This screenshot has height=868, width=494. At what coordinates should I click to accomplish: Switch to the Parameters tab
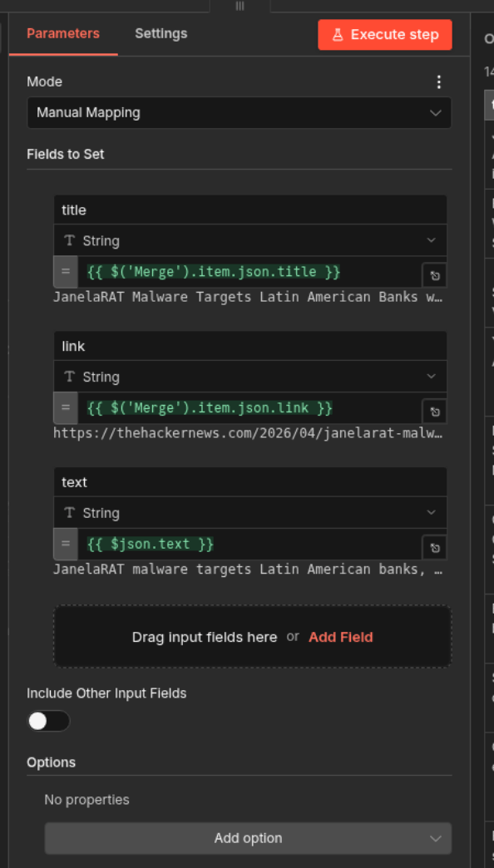pyautogui.click(x=63, y=34)
